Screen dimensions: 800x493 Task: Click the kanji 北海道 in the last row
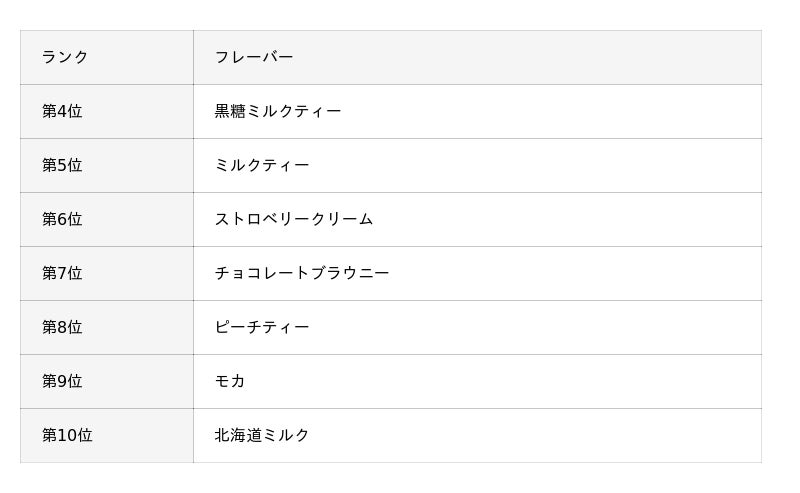pyautogui.click(x=238, y=435)
